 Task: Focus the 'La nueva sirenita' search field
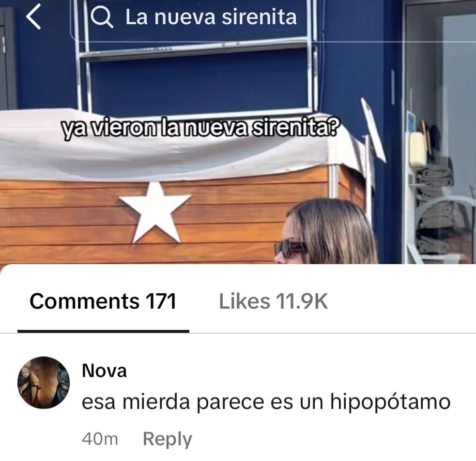273,20
